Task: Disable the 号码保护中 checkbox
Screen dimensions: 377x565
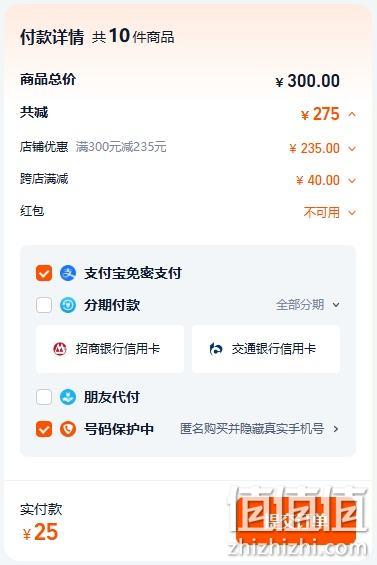Action: pos(44,429)
